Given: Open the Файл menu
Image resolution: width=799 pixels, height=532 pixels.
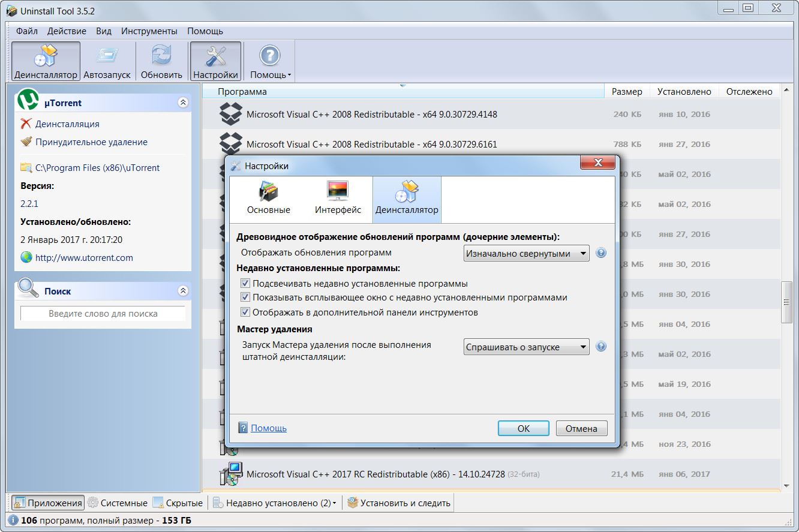Looking at the screenshot, I should tap(27, 31).
